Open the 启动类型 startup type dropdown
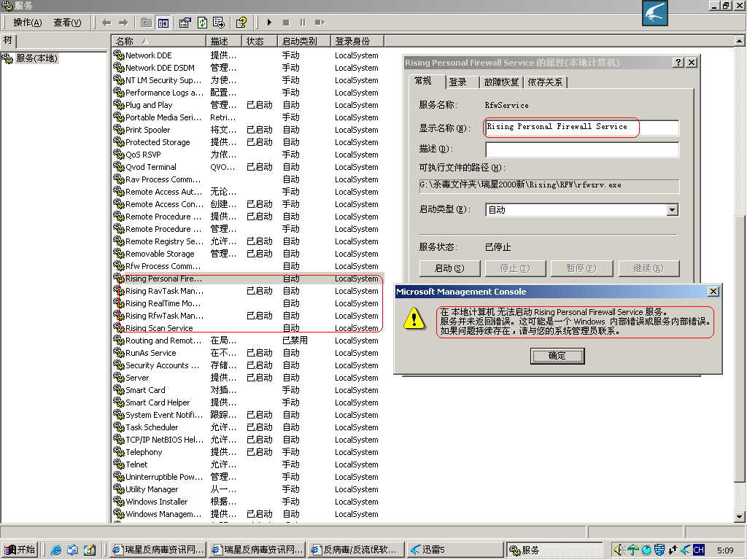Image resolution: width=747 pixels, height=560 pixels. click(672, 210)
